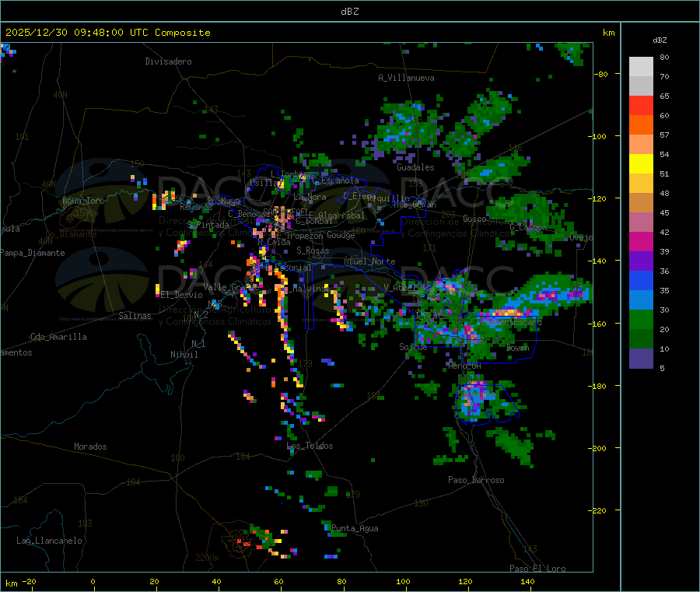
Task: Click the 'Cda_Amarilla' place label
Action: tap(58, 337)
